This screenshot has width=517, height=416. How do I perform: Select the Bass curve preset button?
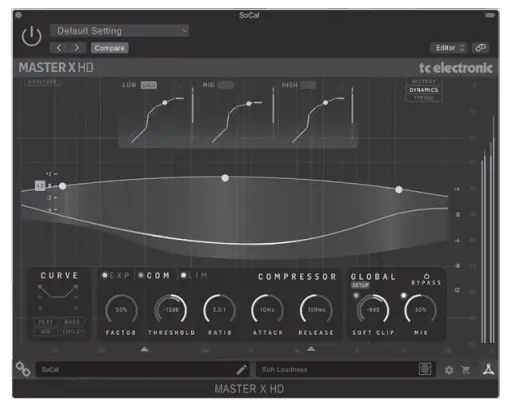click(x=72, y=322)
